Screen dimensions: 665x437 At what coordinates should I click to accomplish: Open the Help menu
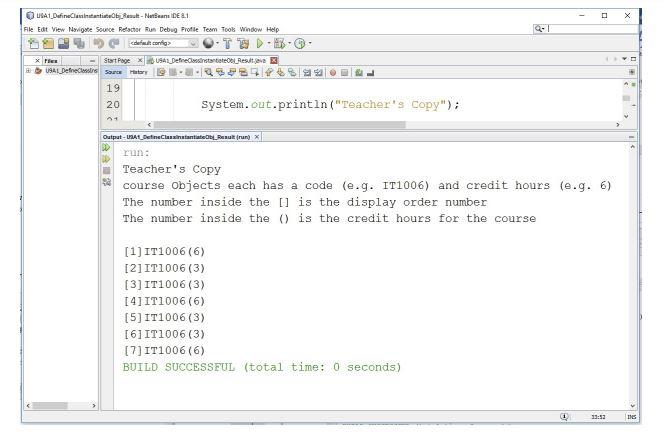[273, 29]
